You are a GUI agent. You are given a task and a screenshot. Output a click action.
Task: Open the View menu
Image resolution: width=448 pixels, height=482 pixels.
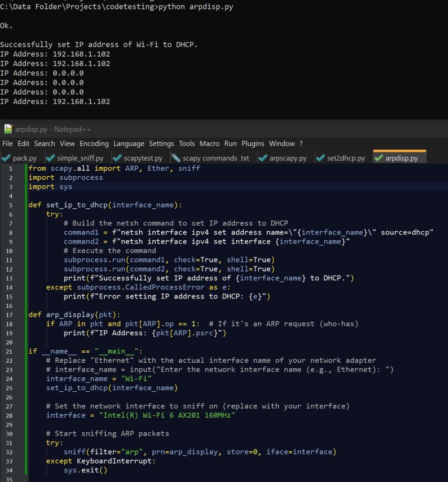[67, 143]
